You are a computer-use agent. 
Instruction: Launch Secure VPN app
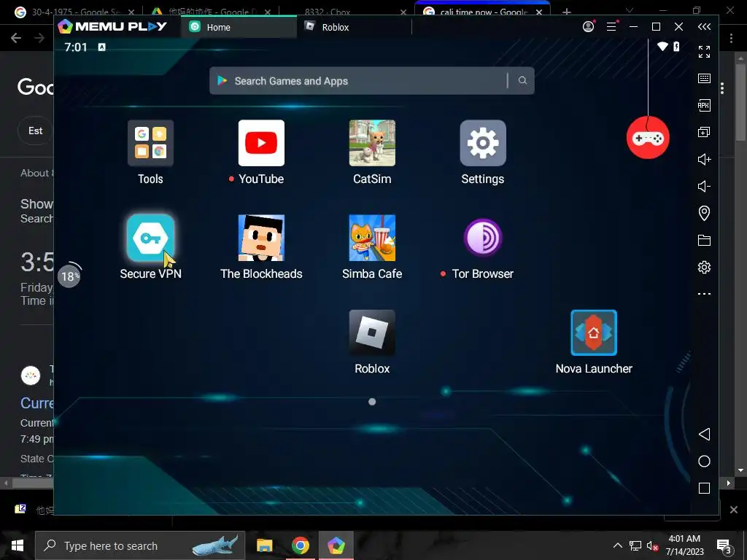[150, 238]
